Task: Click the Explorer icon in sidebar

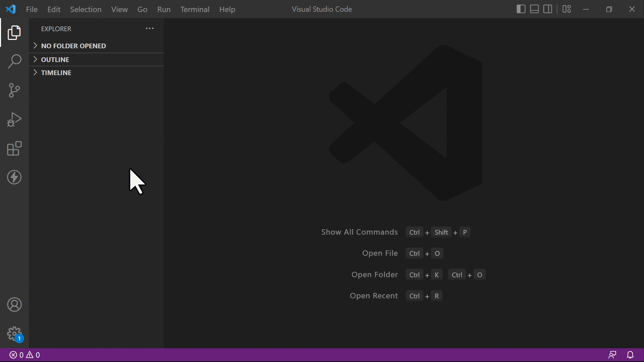Action: 15,32
